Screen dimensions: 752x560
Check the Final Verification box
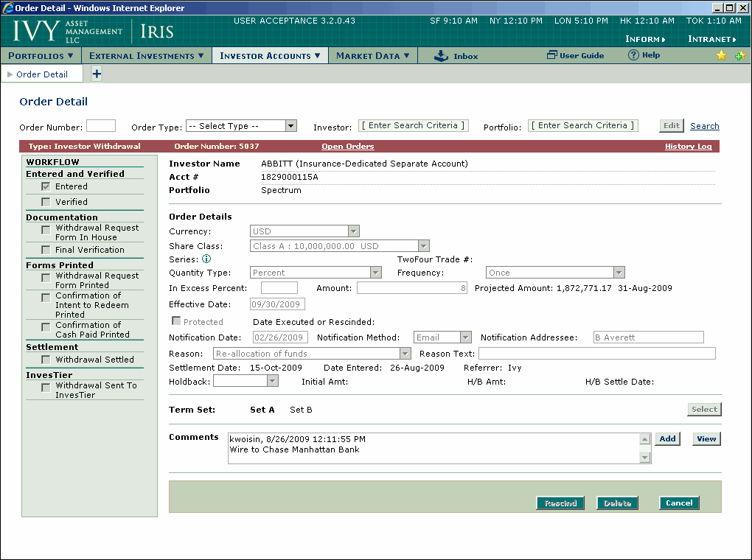(x=46, y=250)
